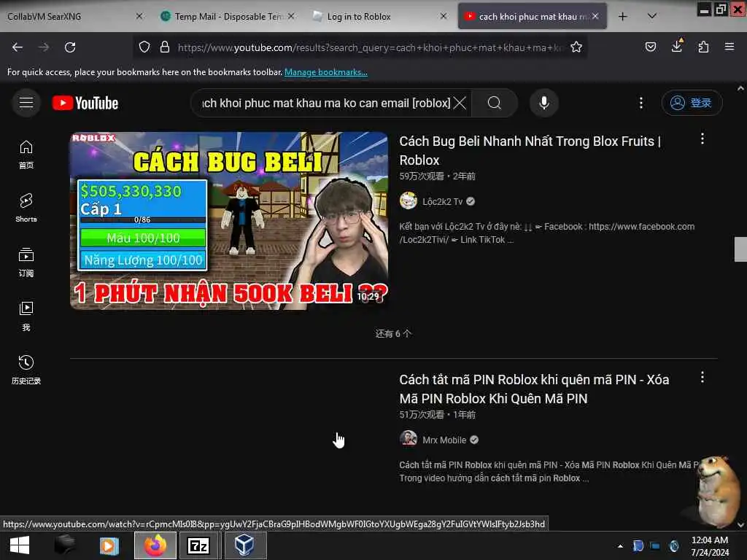Viewport: 747px width, 560px height.
Task: Click the Manage bookmarks link
Action: point(326,72)
